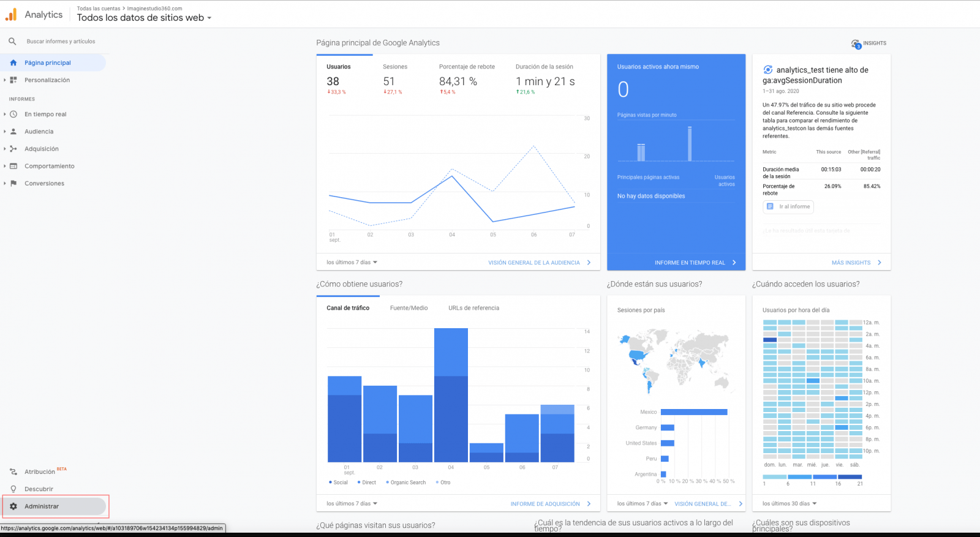
Task: Click the Google Analytics logo icon
Action: [x=11, y=14]
